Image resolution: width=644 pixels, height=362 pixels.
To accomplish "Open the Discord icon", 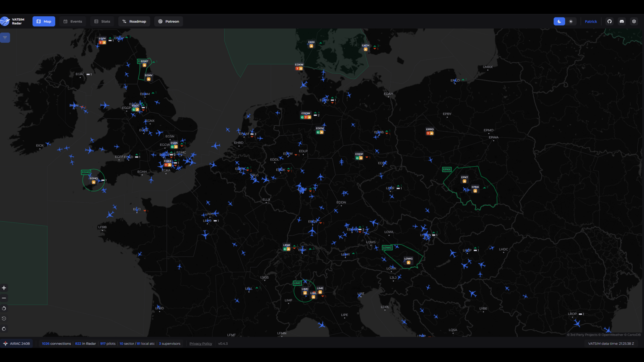I will 622,21.
